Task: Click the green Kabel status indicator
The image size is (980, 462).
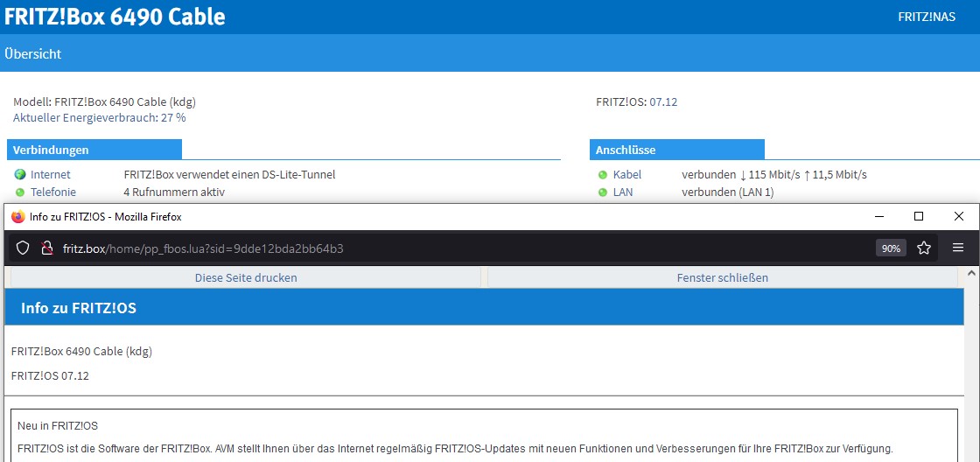Action: point(603,174)
